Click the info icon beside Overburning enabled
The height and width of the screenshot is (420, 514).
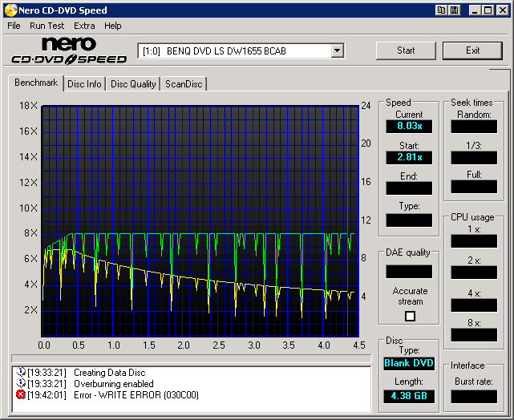(x=21, y=384)
